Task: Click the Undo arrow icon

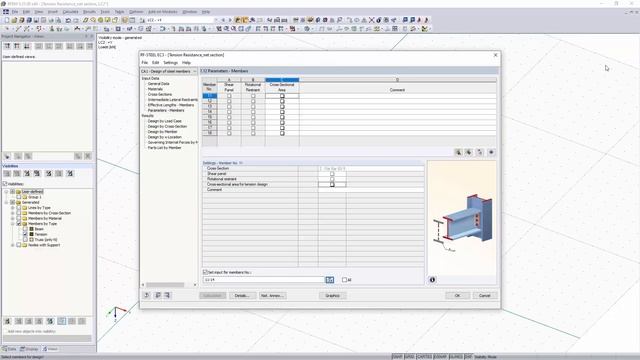Action: 68,20
